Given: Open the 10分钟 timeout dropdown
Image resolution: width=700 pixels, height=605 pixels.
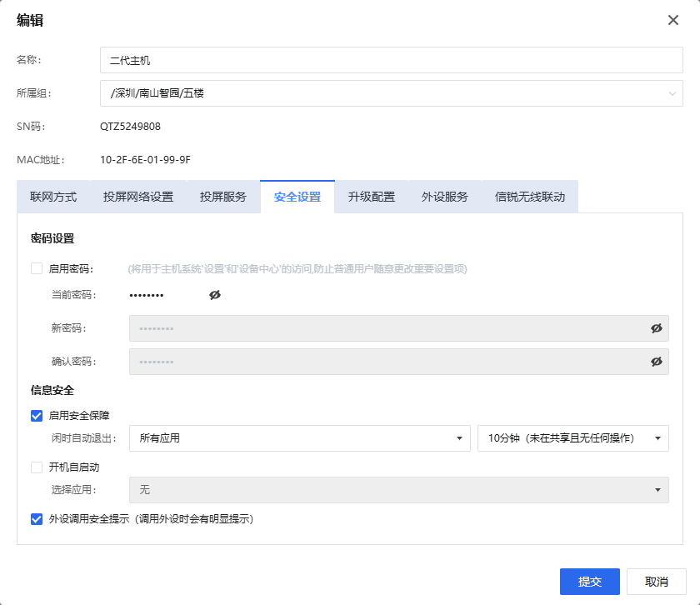Looking at the screenshot, I should [572, 438].
